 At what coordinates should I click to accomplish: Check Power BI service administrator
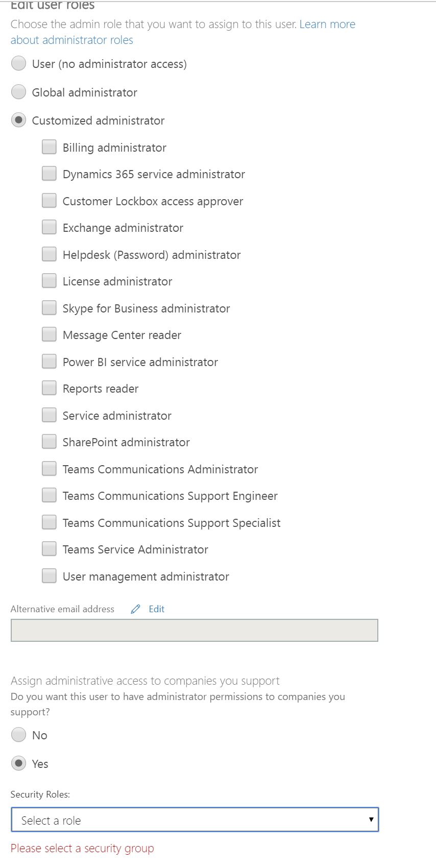click(49, 361)
